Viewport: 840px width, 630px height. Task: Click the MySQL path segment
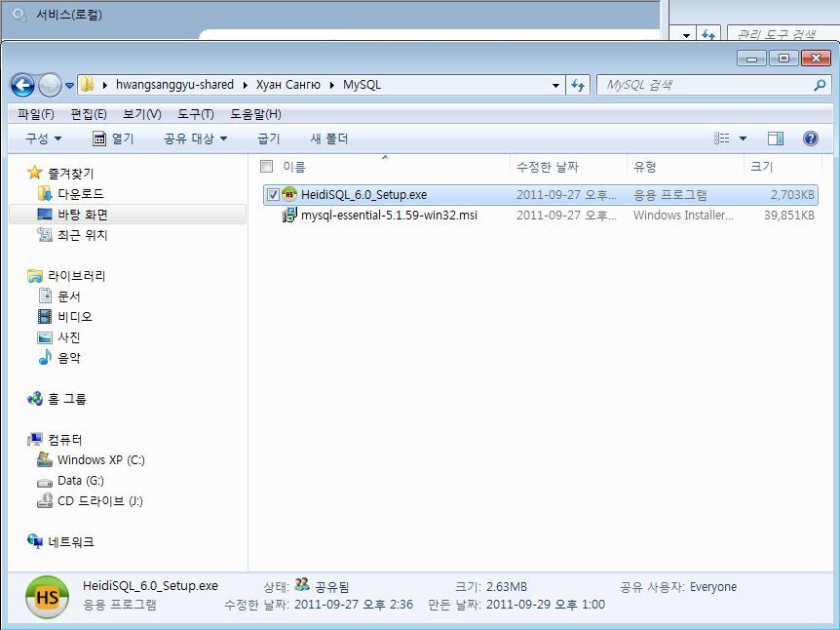tap(363, 85)
